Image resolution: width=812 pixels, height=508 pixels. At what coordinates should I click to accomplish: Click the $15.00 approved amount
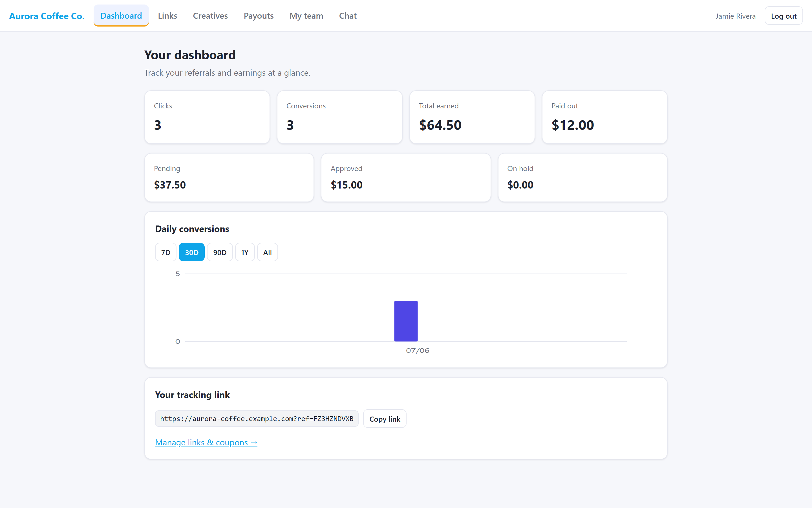pyautogui.click(x=347, y=185)
